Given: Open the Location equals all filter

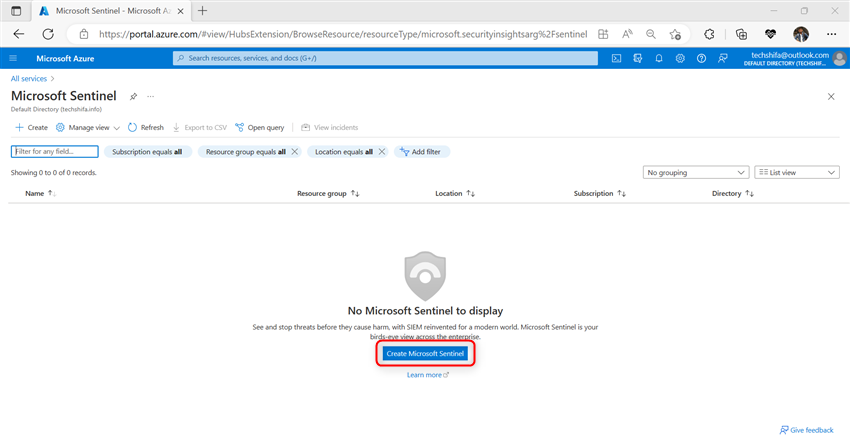Looking at the screenshot, I should tap(344, 152).
